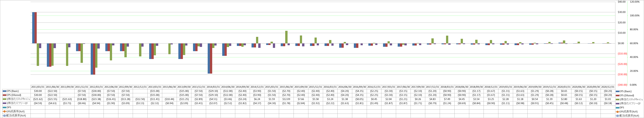Viewport: 644px width, 118px height.
Task: Select the ($1.24) cell
Action: pyautogui.click(x=447, y=103)
